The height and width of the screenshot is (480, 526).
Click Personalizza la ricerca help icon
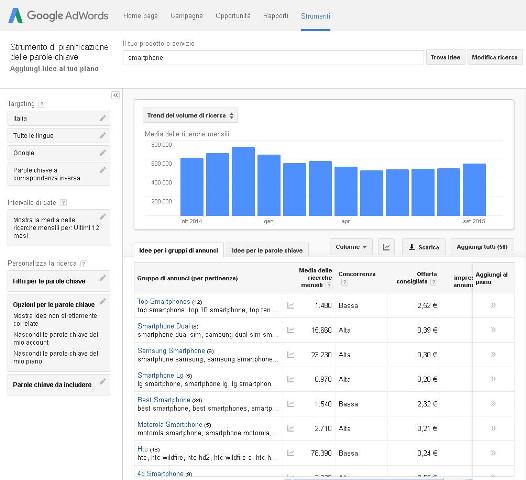coord(83,263)
